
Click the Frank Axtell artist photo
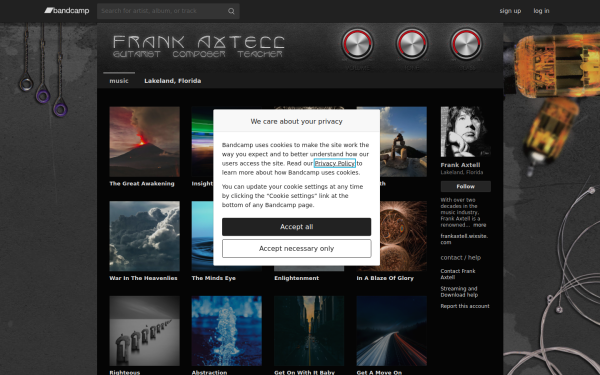click(466, 132)
